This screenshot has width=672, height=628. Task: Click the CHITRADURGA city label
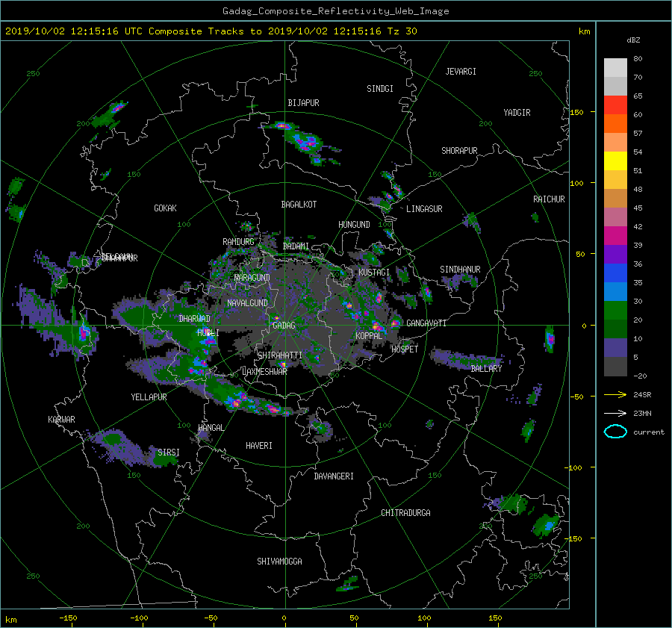coord(405,513)
